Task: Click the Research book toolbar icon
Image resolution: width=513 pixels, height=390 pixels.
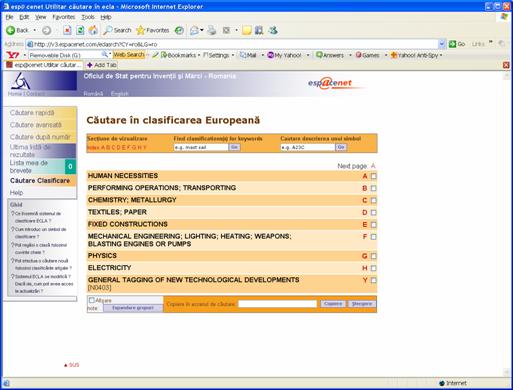Action: tap(259, 30)
